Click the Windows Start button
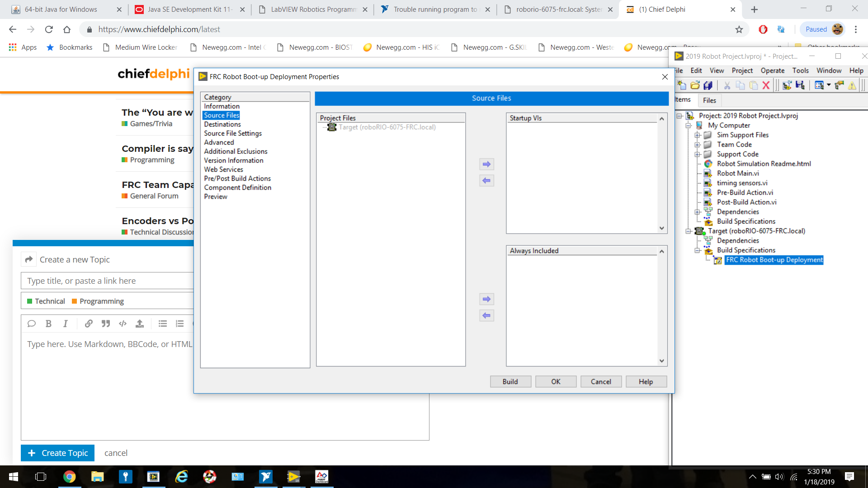 point(14,477)
